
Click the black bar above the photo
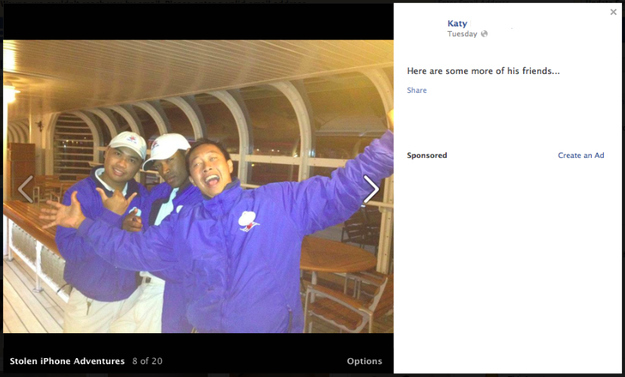tap(198, 22)
